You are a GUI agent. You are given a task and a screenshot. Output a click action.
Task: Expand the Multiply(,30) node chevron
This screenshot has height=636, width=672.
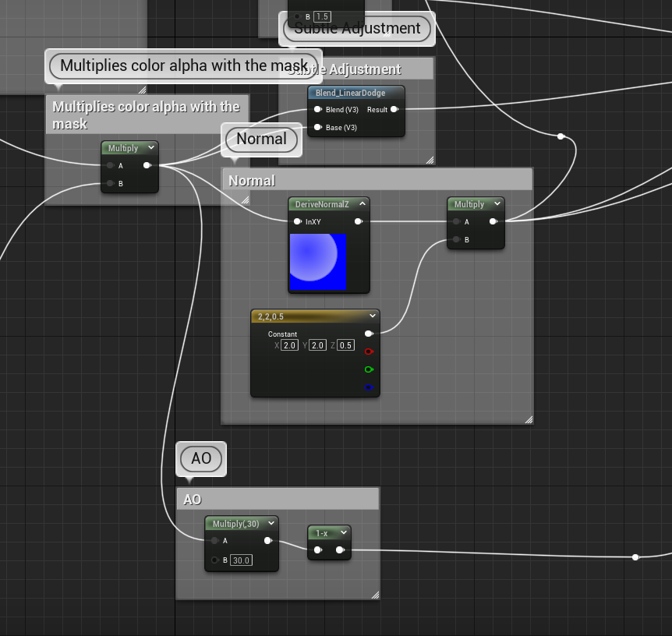click(271, 523)
